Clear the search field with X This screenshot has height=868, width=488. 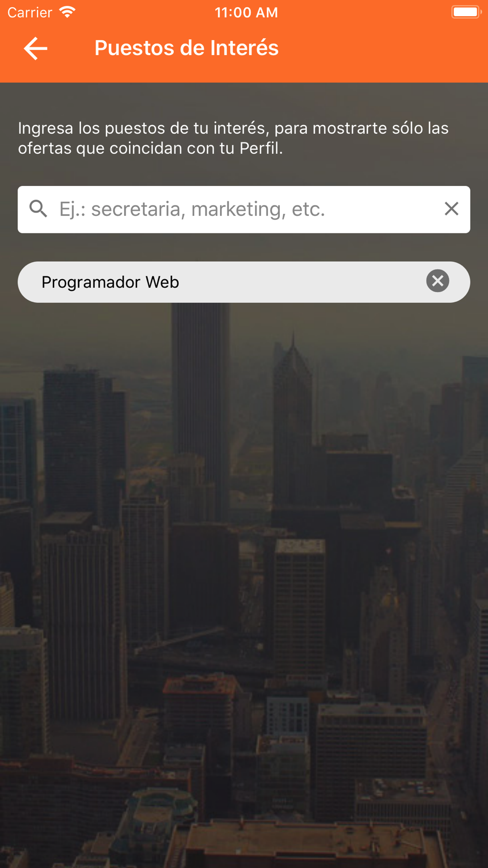(x=451, y=209)
